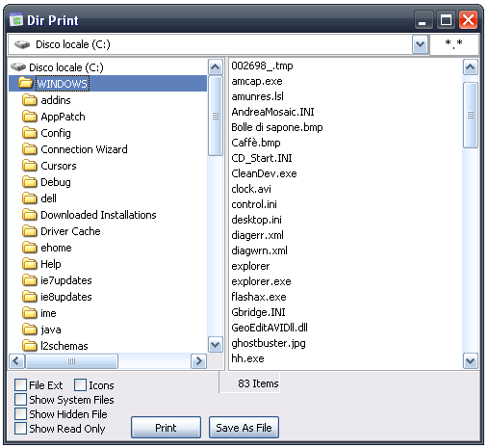489x448 pixels.
Task: Click the addins folder icon
Action: [x=30, y=100]
